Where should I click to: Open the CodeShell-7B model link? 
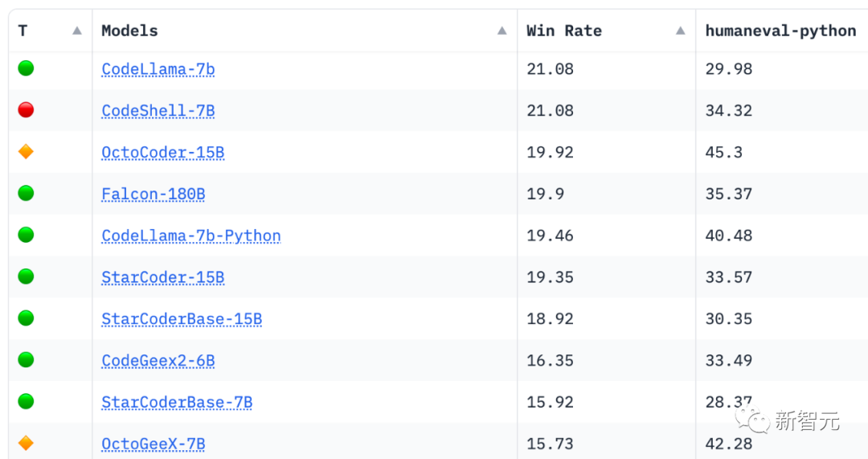158,111
